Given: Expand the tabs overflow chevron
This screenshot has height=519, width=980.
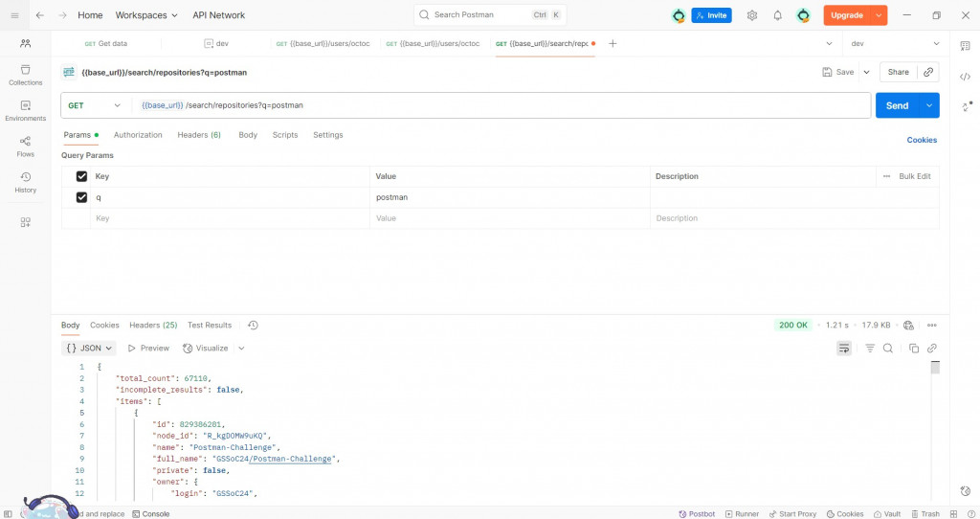Looking at the screenshot, I should (x=830, y=44).
